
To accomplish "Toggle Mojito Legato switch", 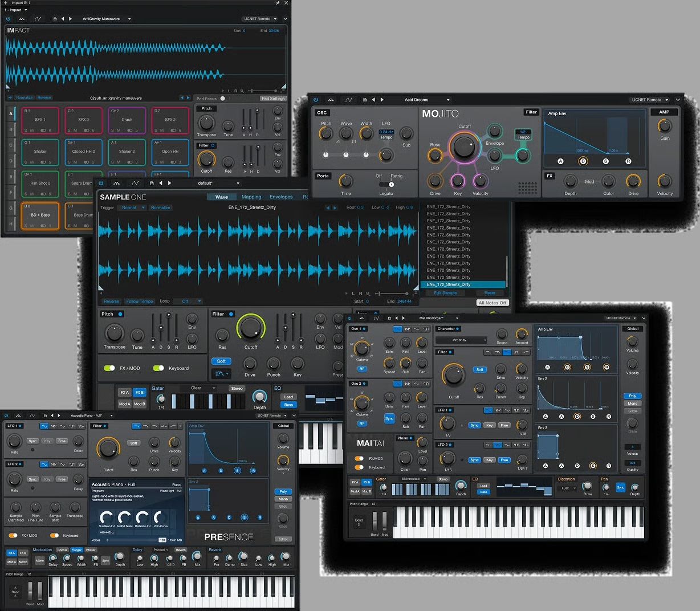I will pyautogui.click(x=387, y=184).
